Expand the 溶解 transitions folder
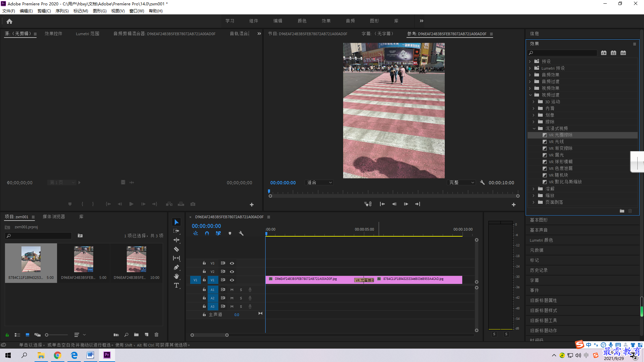 [534, 189]
